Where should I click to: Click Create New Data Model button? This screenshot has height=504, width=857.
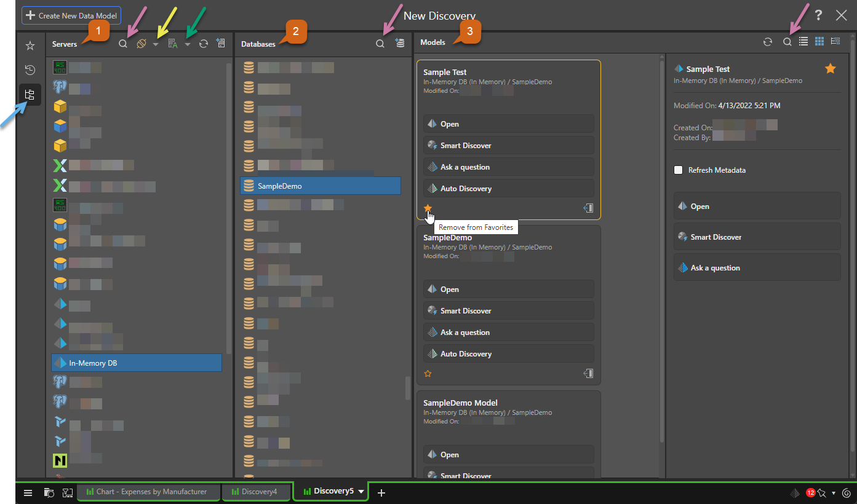click(x=71, y=15)
